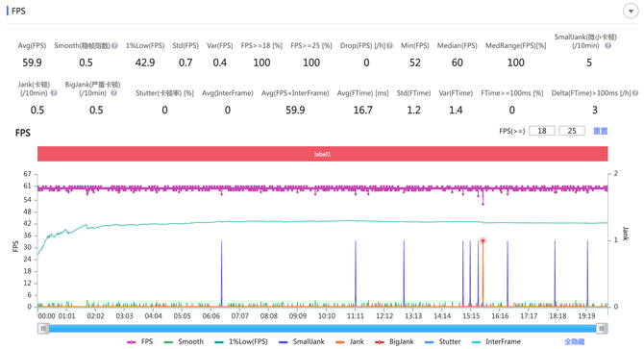Image resolution: width=644 pixels, height=349 pixels.
Task: Open the help icon next to BigJank (/10min)
Action: 113,93
